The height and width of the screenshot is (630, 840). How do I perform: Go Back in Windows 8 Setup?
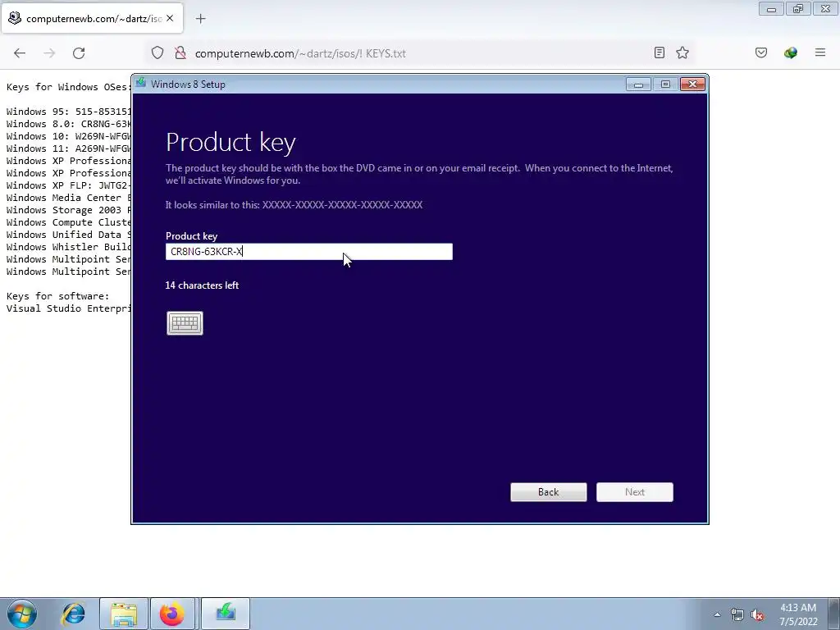(549, 492)
